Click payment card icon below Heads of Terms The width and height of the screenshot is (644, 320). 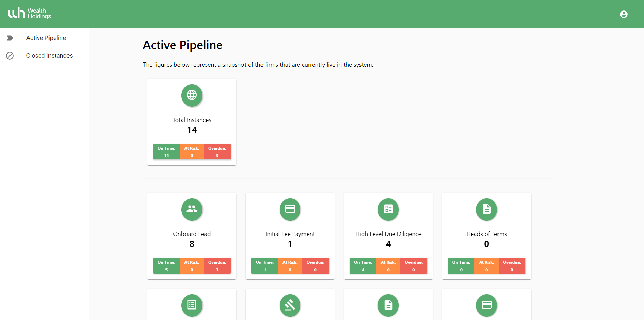coord(487,305)
